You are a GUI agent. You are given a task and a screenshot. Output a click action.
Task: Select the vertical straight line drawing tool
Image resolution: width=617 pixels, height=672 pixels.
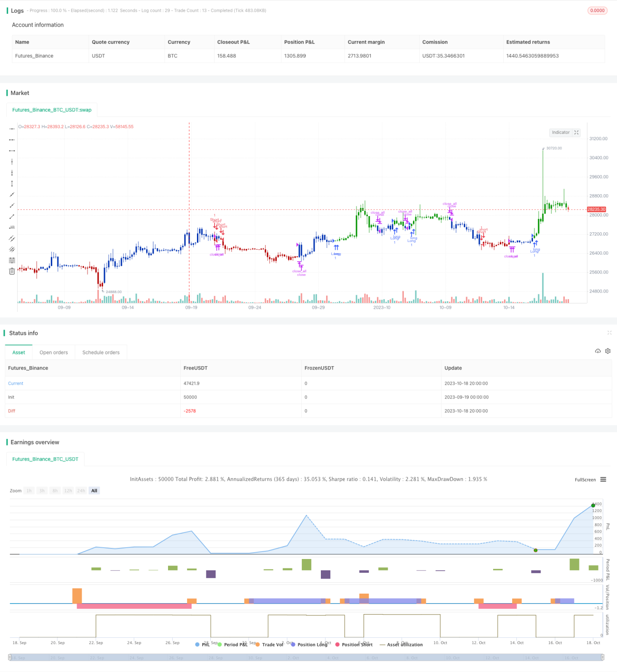click(x=12, y=162)
